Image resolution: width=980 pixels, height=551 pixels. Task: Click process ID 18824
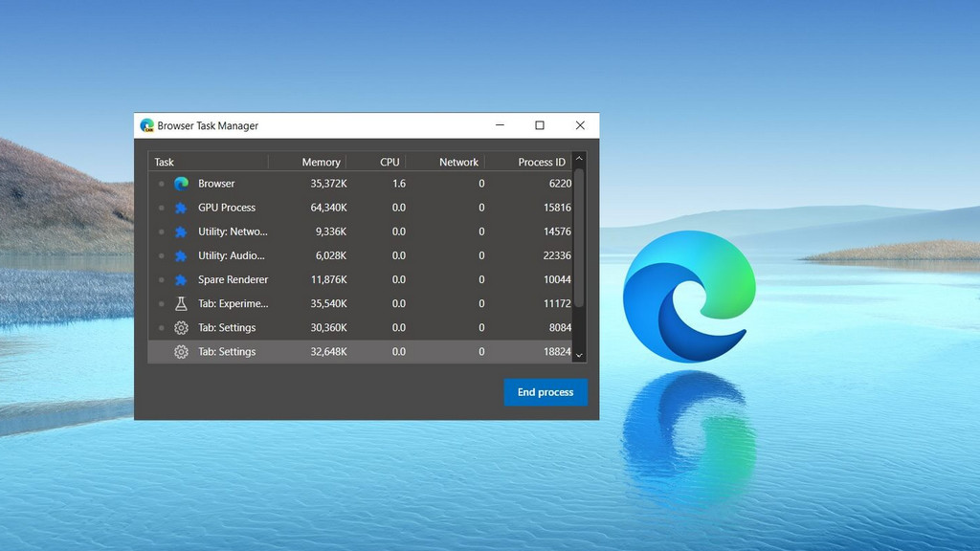558,352
